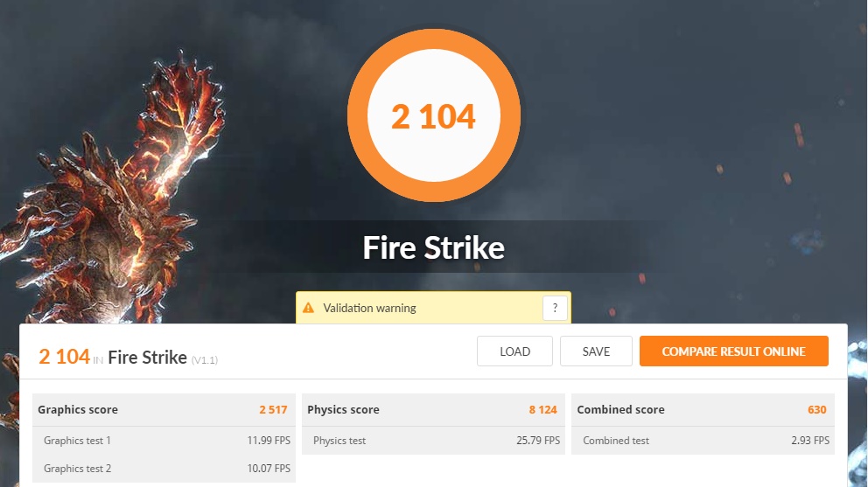Click the 630 combined score value
Screen dimensions: 868x487
coord(817,409)
